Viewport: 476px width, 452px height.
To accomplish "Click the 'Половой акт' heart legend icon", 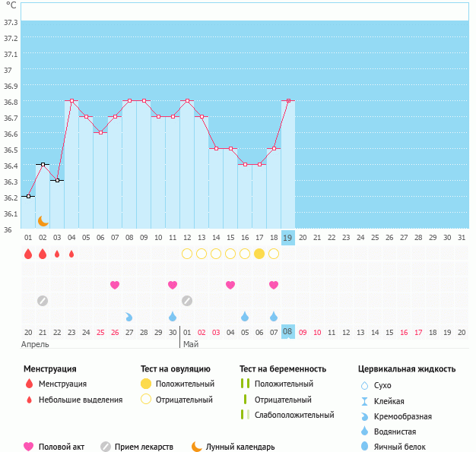I will pos(29,447).
